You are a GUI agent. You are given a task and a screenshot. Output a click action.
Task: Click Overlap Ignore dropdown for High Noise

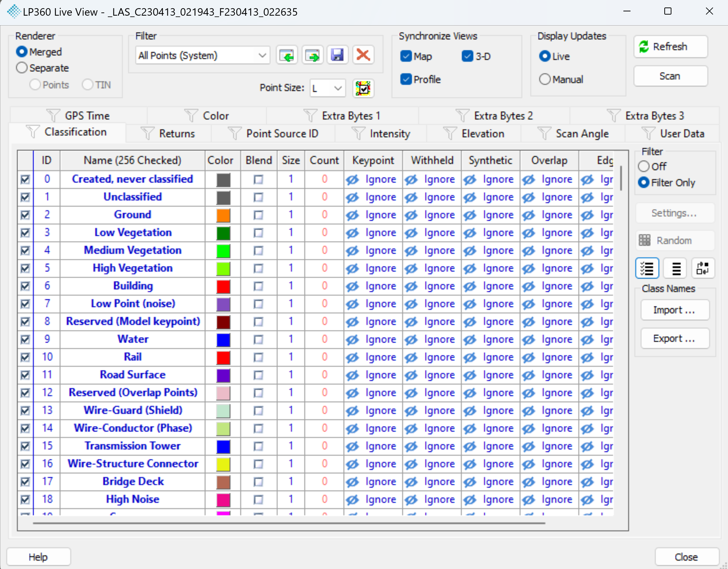(549, 499)
